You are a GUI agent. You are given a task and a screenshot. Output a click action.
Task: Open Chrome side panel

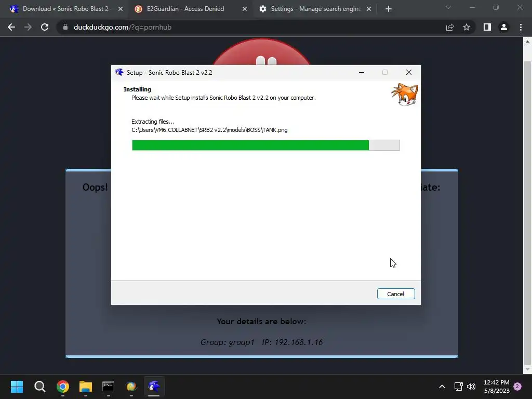pyautogui.click(x=487, y=27)
